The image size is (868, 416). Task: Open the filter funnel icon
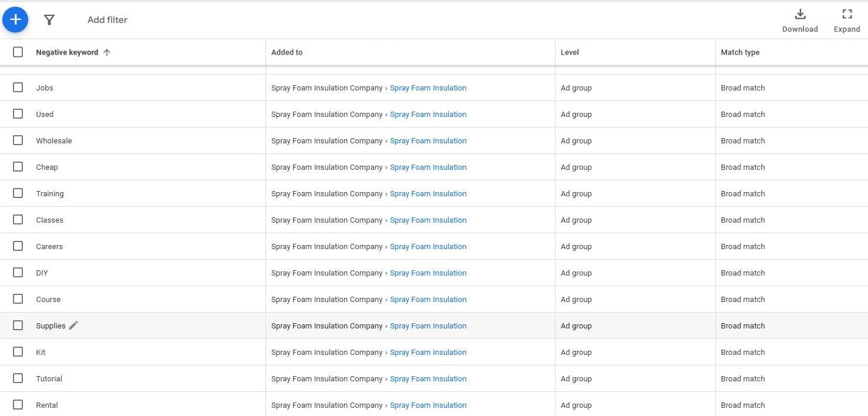pyautogui.click(x=49, y=20)
